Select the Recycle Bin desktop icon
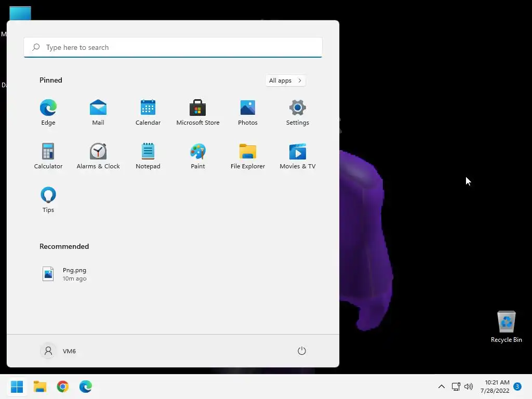532x399 pixels. tap(506, 327)
